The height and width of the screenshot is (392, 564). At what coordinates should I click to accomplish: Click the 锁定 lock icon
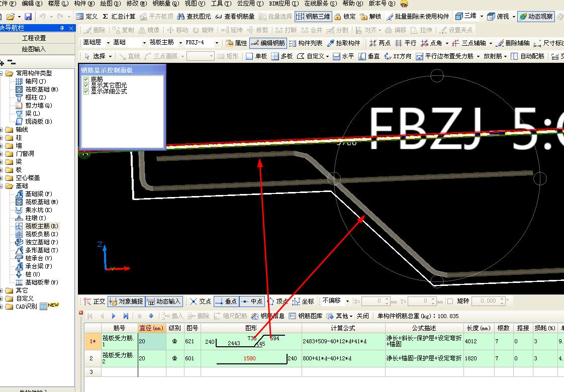point(345,17)
